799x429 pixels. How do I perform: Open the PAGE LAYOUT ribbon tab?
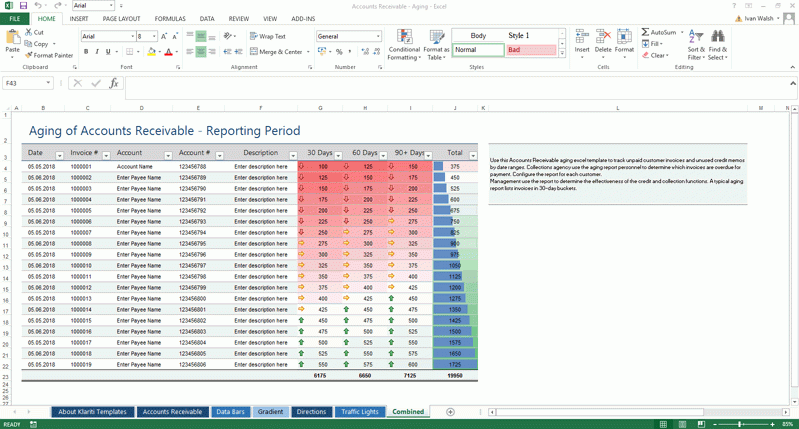coord(121,19)
